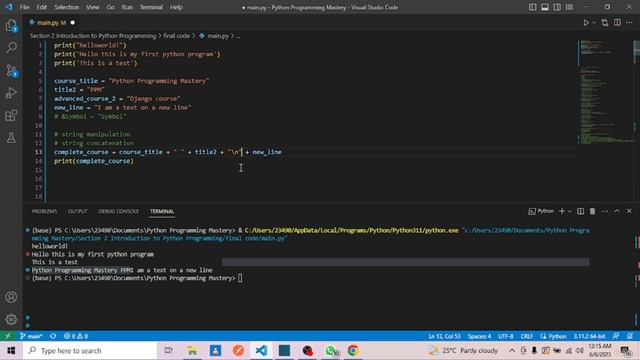Image resolution: width=640 pixels, height=360 pixels.
Task: Open the Run options dropdown arrow
Action: click(x=594, y=23)
